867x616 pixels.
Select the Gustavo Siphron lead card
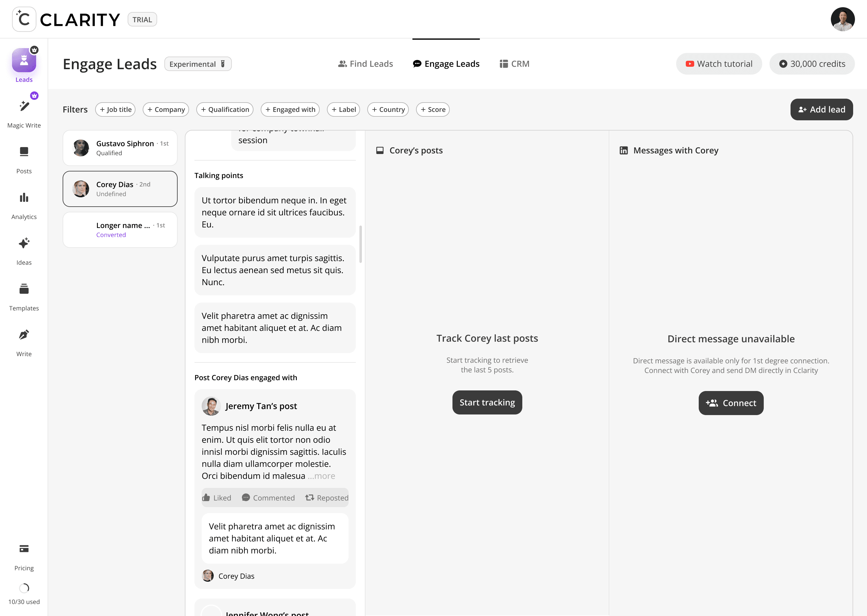[120, 148]
